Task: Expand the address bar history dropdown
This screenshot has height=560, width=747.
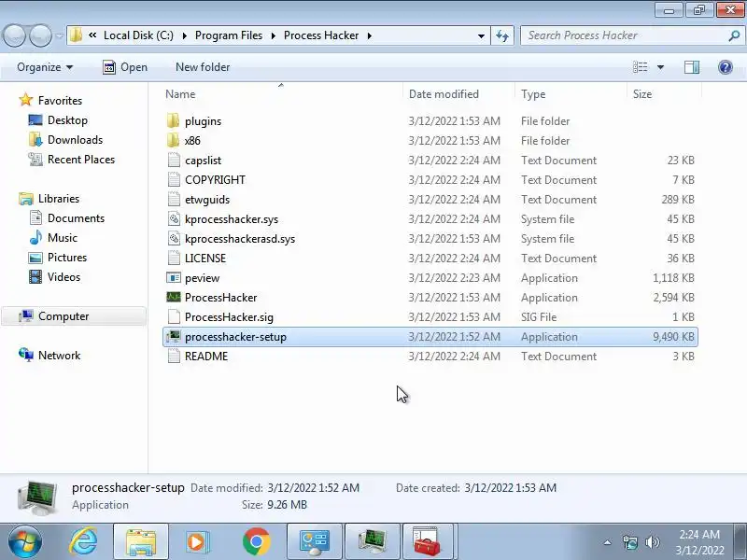Action: coord(481,35)
